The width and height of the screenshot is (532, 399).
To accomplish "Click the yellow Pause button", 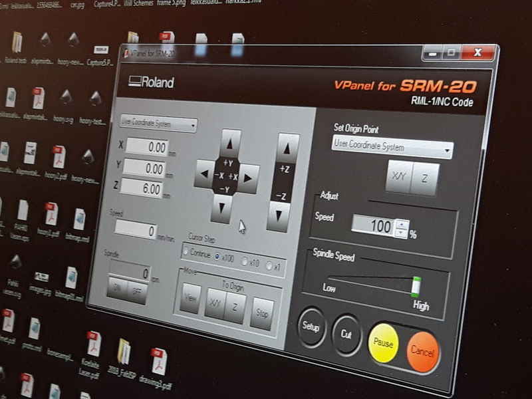I will (384, 342).
